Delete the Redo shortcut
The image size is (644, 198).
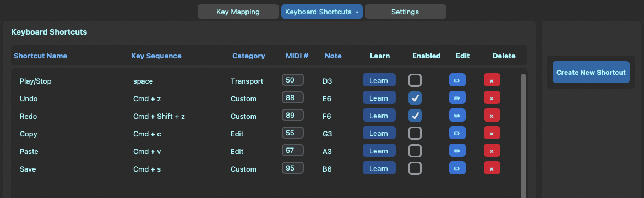[x=492, y=116]
